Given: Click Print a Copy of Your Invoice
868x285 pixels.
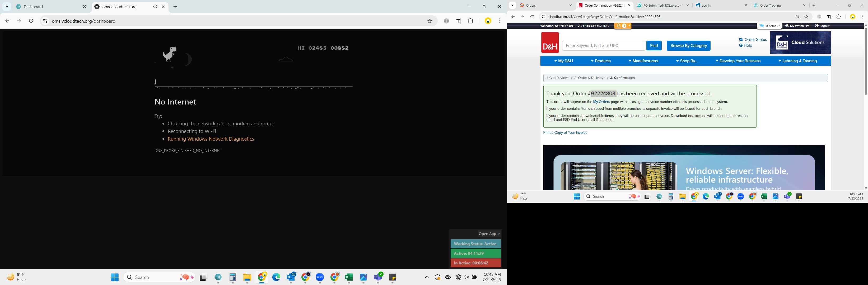Looking at the screenshot, I should tap(565, 132).
